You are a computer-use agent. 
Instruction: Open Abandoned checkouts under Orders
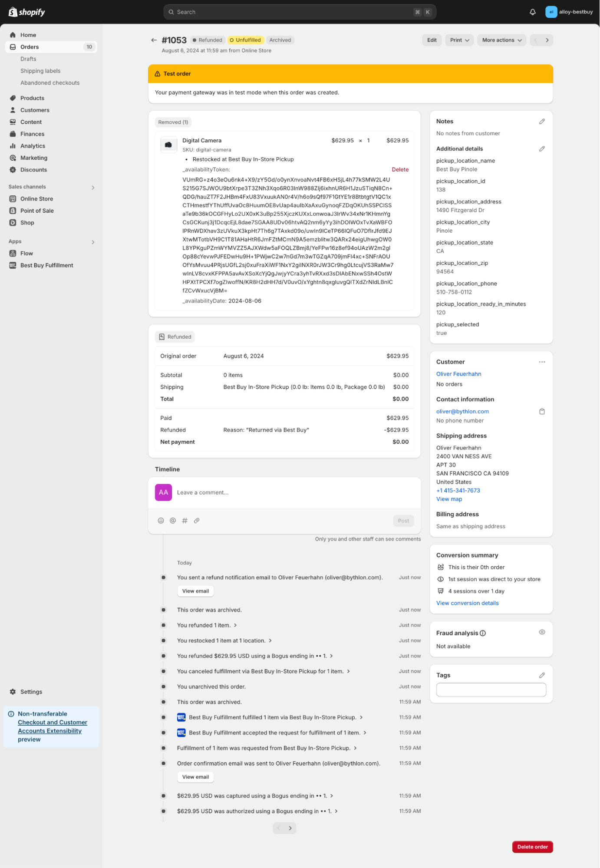[51, 83]
